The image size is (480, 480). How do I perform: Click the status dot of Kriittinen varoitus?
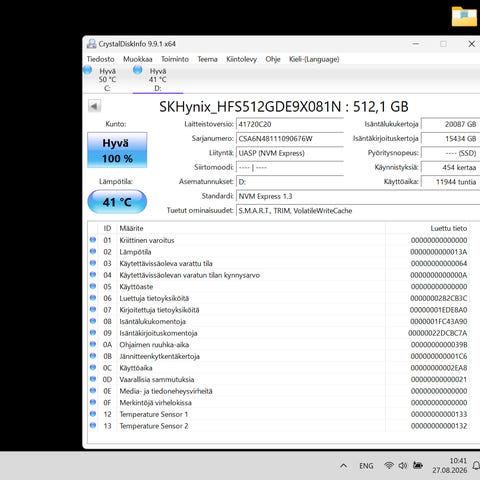[93, 240]
